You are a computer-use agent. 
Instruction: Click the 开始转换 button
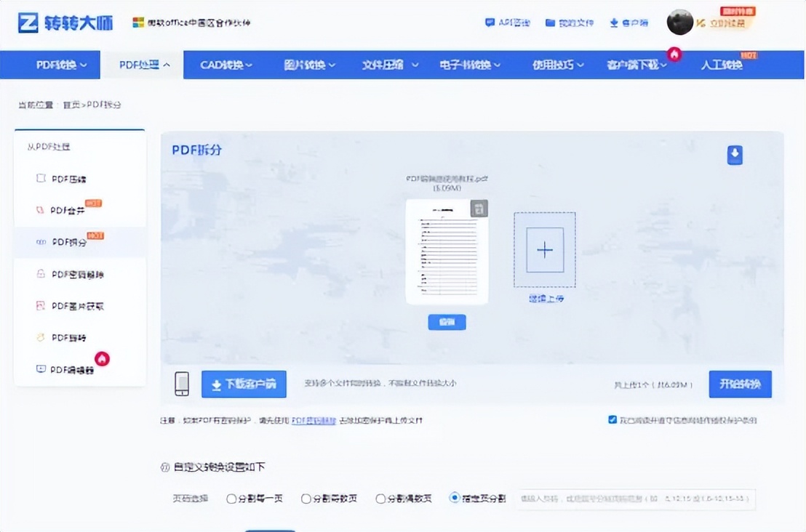(740, 384)
